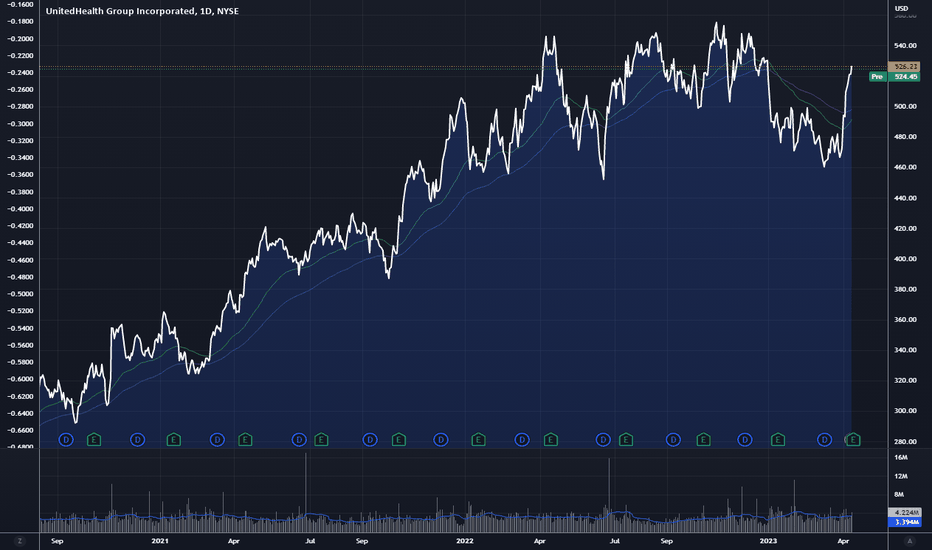Click the 540.00 price axis label
Viewport: 932px width, 550px height.
pos(905,46)
